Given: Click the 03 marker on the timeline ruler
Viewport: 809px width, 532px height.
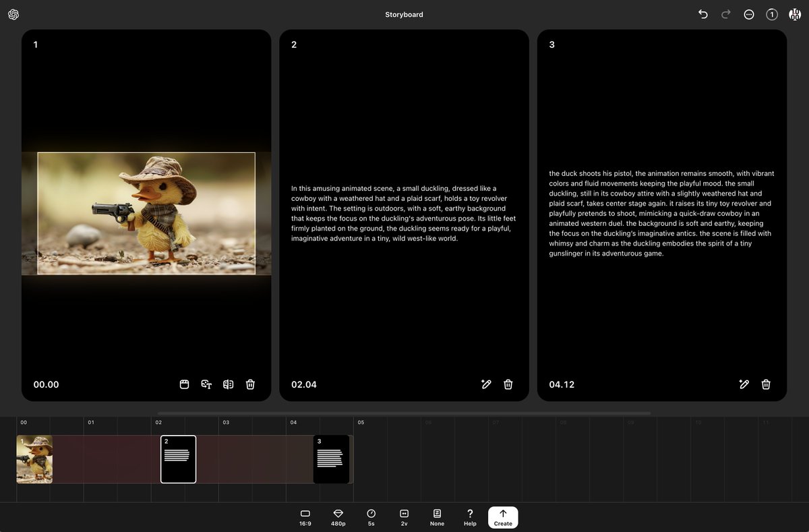Looking at the screenshot, I should (226, 422).
